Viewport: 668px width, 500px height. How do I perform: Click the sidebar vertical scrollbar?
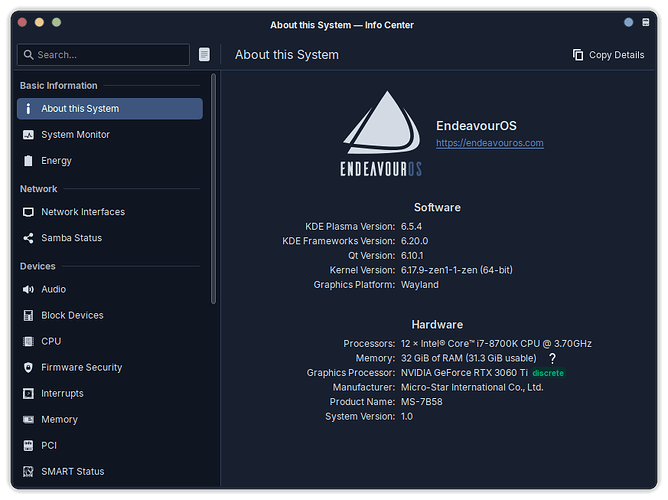click(213, 188)
